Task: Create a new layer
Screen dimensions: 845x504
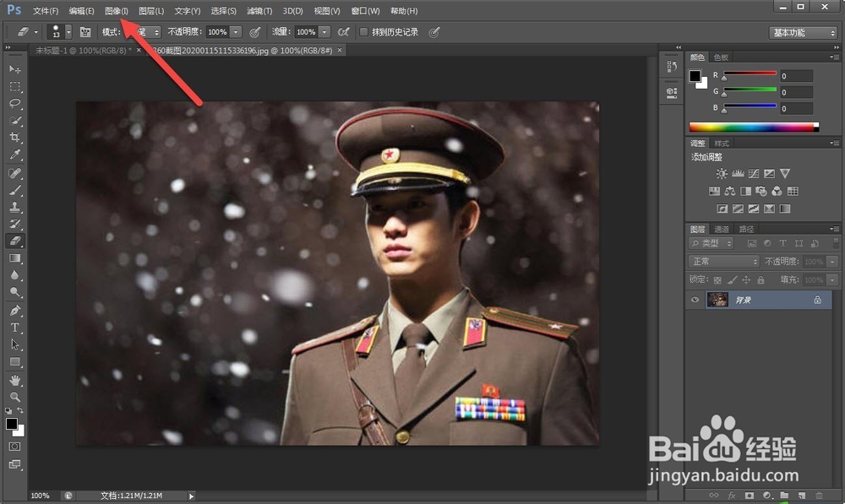Action: [801, 495]
